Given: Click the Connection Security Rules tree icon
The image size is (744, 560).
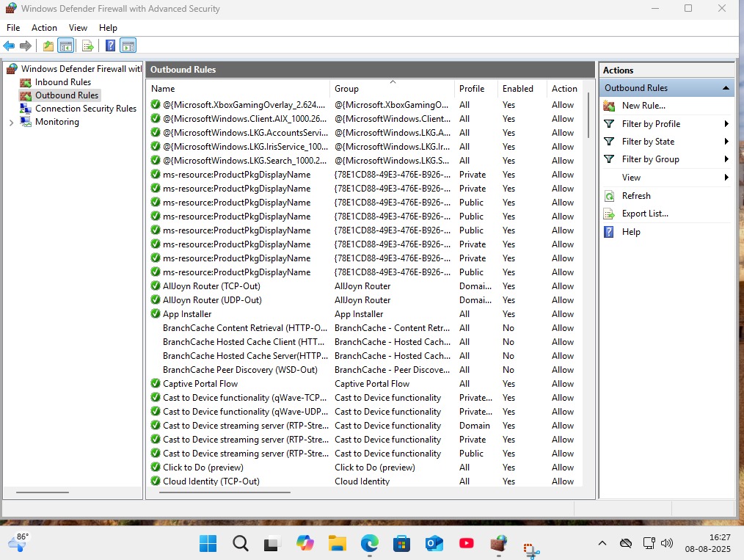Looking at the screenshot, I should pyautogui.click(x=26, y=109).
